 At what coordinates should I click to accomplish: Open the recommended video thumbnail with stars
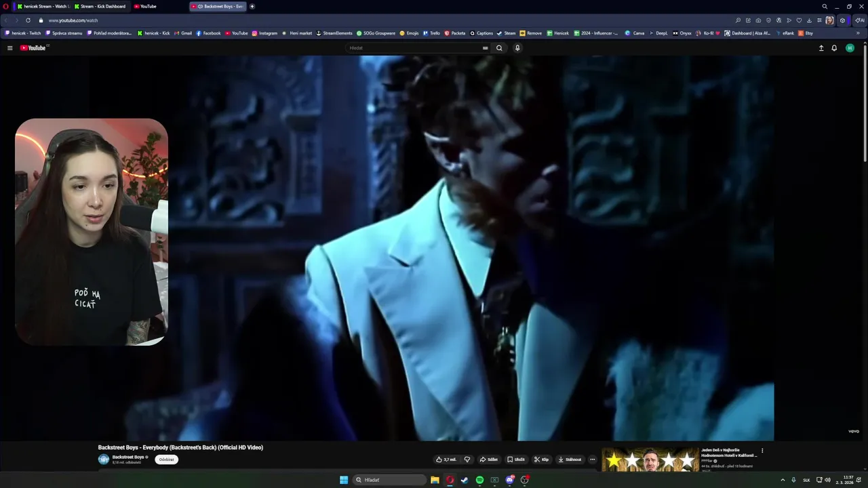(650, 460)
